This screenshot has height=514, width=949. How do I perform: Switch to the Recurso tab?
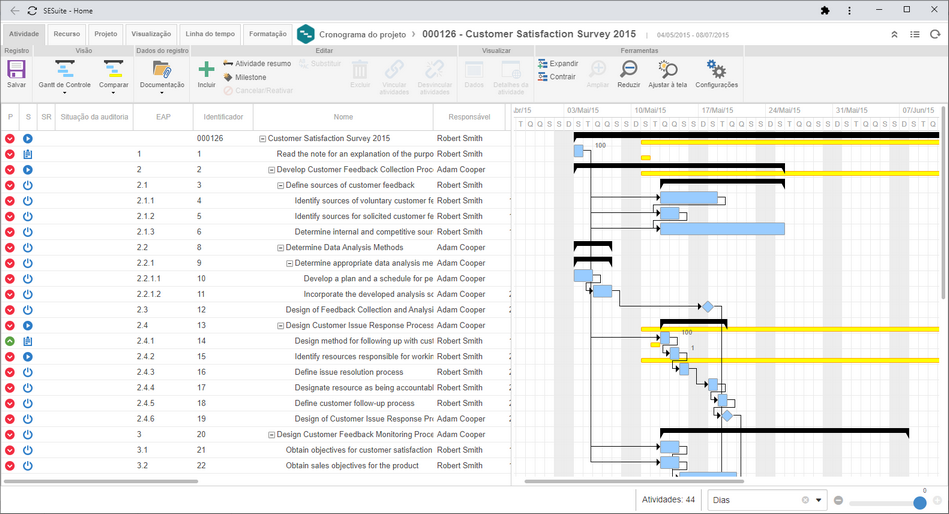coord(67,34)
